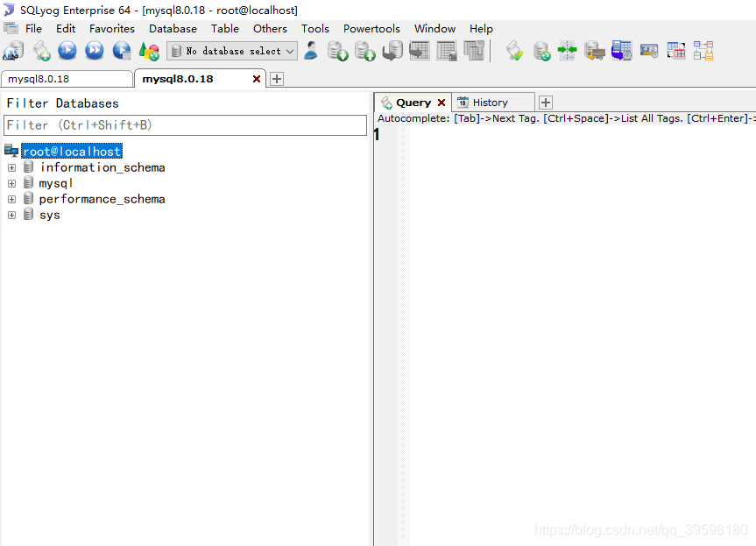Click the Execute and Edit Resultset icon
756x546 pixels.
click(x=122, y=51)
